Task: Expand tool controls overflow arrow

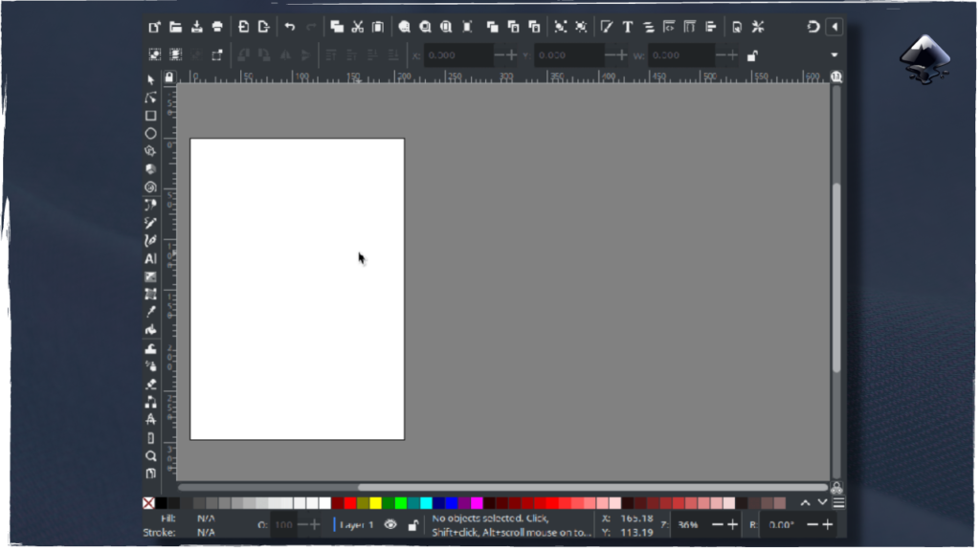Action: coord(835,55)
